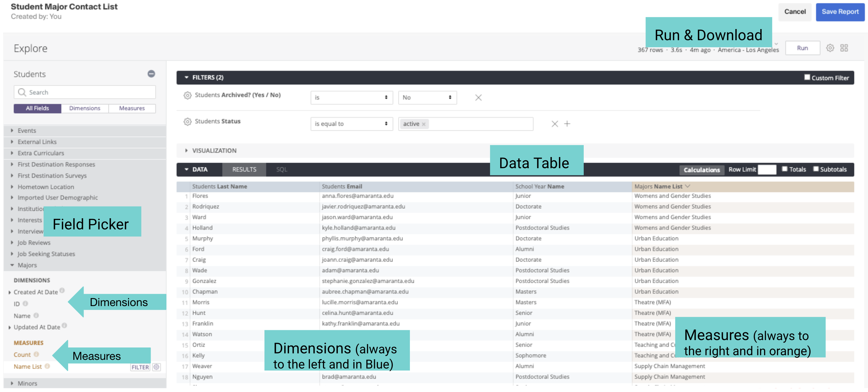Remove the Students Status filter

point(555,124)
